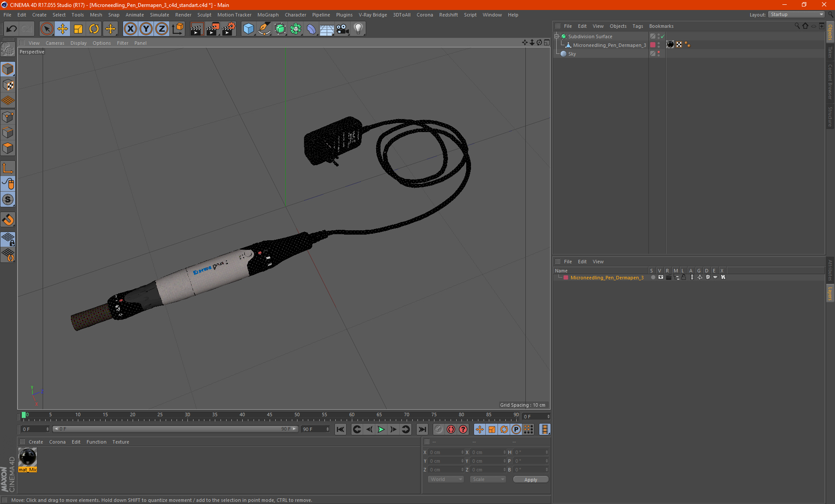
Task: Toggle coordinate system icon
Action: 178,29
